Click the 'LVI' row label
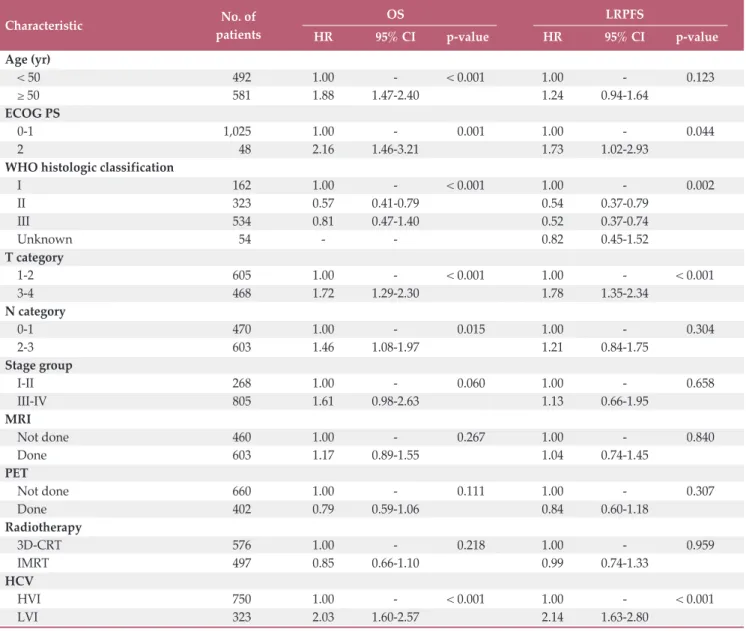Screen dimensions: 746x632 tap(28, 618)
